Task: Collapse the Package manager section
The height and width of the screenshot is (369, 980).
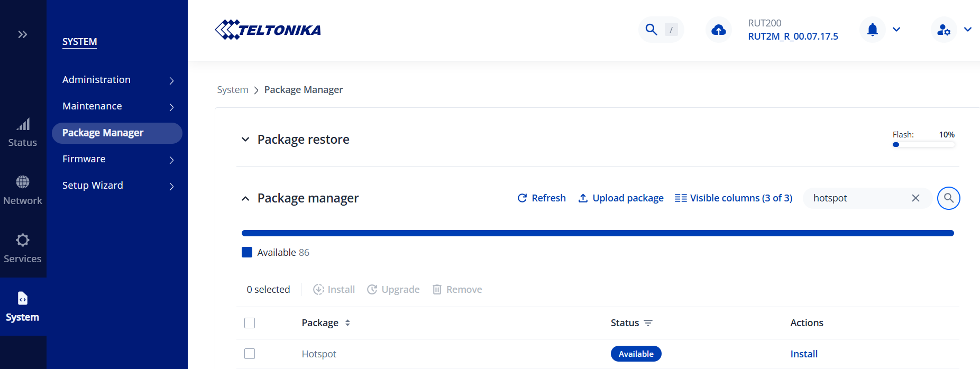Action: [x=245, y=198]
